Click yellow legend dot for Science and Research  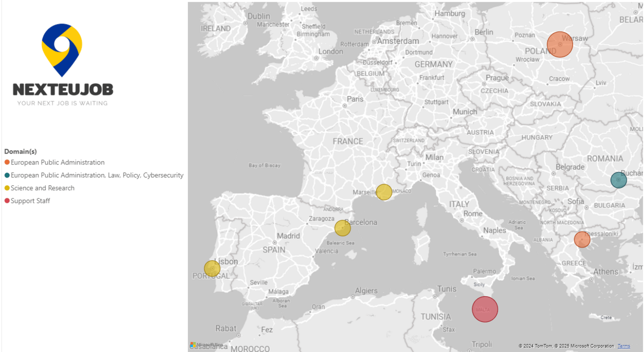(7, 188)
